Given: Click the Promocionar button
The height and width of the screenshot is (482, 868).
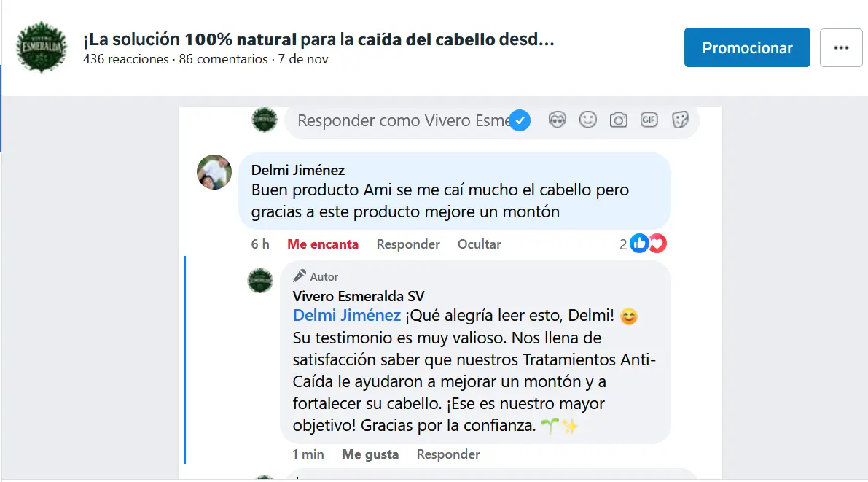Looking at the screenshot, I should click(747, 47).
